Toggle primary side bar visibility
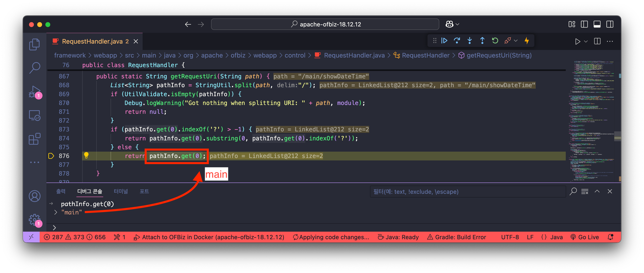The width and height of the screenshot is (644, 273). coord(584,24)
